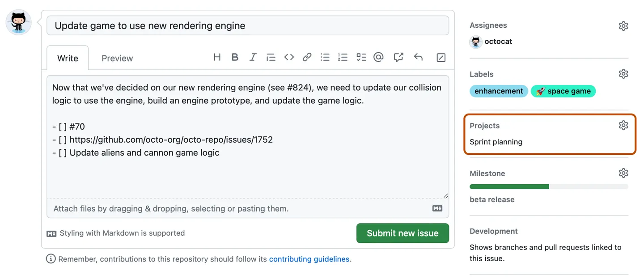The width and height of the screenshot is (644, 279).
Task: Open saved replies arrow icon
Action: click(418, 57)
